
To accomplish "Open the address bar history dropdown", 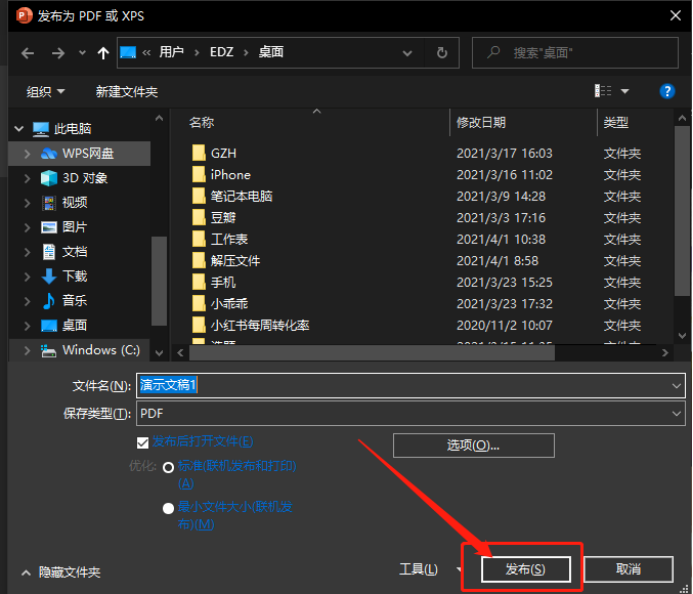I will coord(407,53).
